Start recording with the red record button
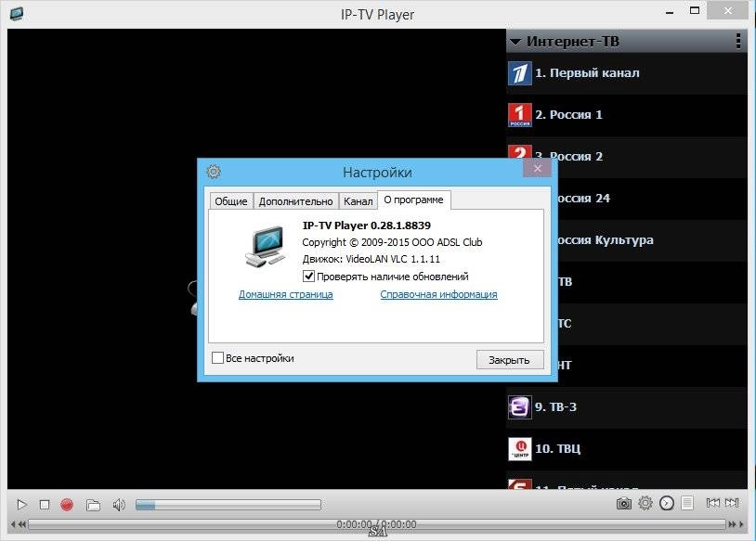This screenshot has height=541, width=756. pos(67,505)
